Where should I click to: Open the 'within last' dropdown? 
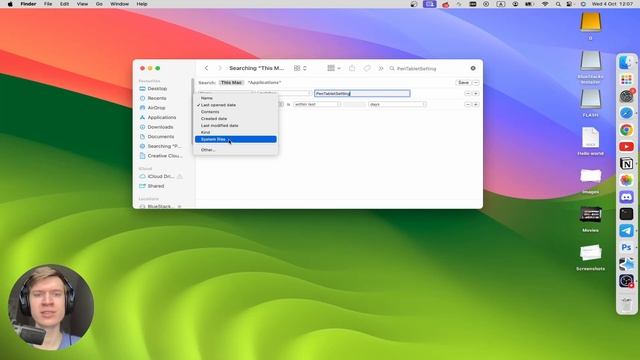317,104
